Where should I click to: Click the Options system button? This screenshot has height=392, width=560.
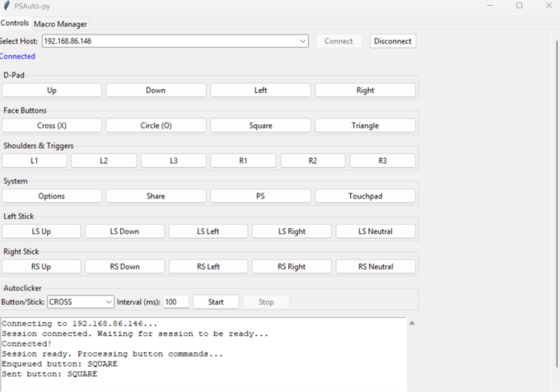(52, 196)
